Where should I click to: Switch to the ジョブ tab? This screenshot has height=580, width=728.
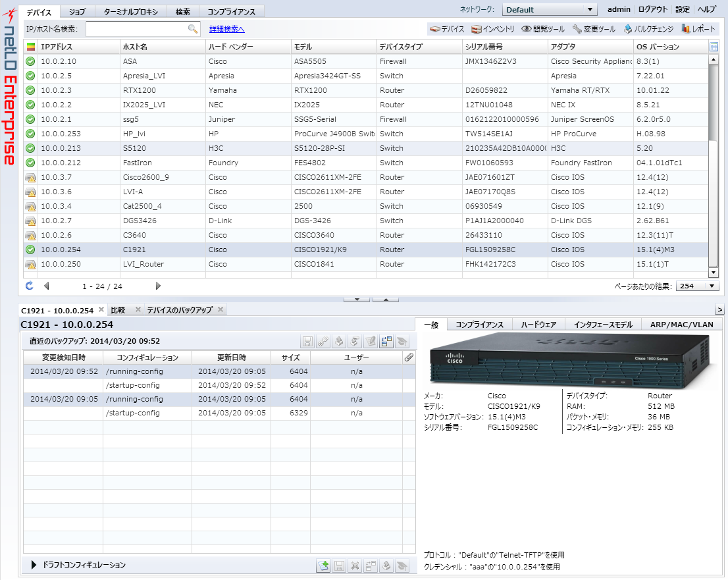click(x=77, y=12)
